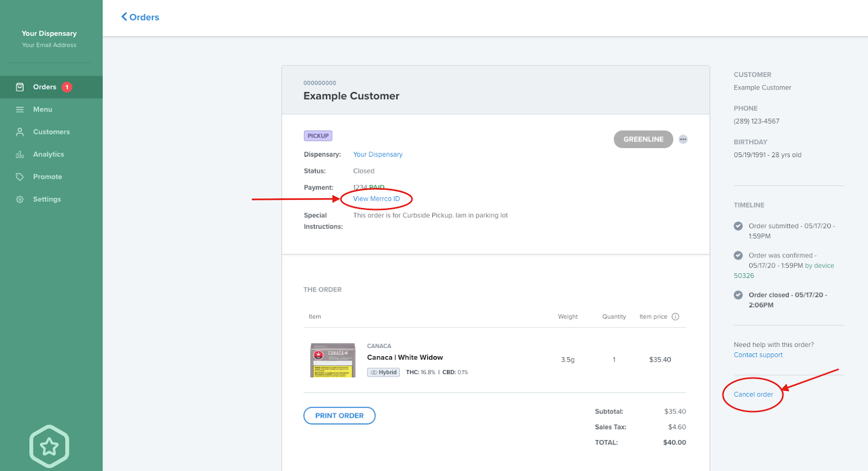
Task: Open the Orders section in the sidebar
Action: (x=51, y=87)
